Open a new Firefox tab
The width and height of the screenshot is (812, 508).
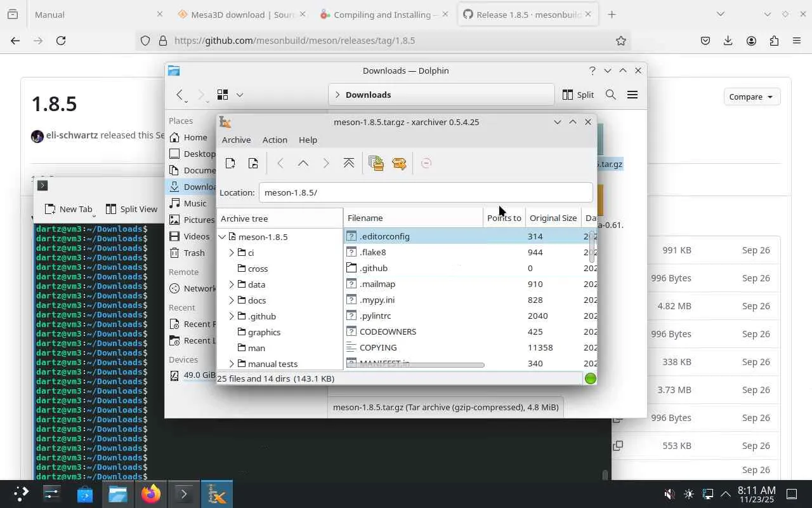612,14
